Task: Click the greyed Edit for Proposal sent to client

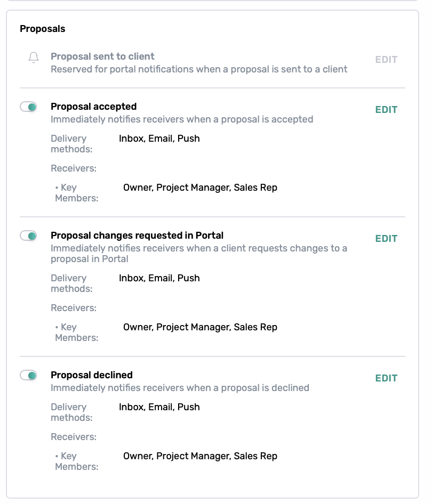Action: click(x=386, y=60)
